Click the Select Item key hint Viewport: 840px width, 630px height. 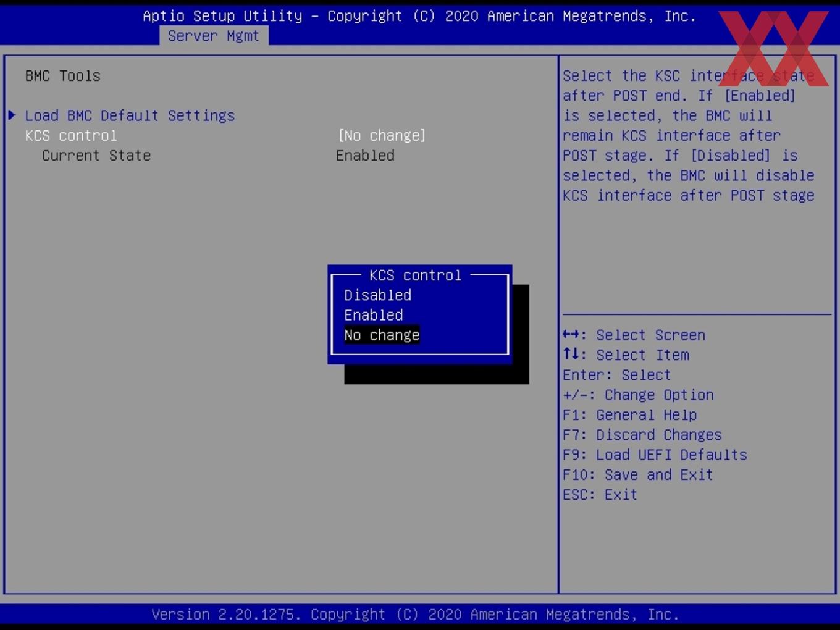[626, 355]
